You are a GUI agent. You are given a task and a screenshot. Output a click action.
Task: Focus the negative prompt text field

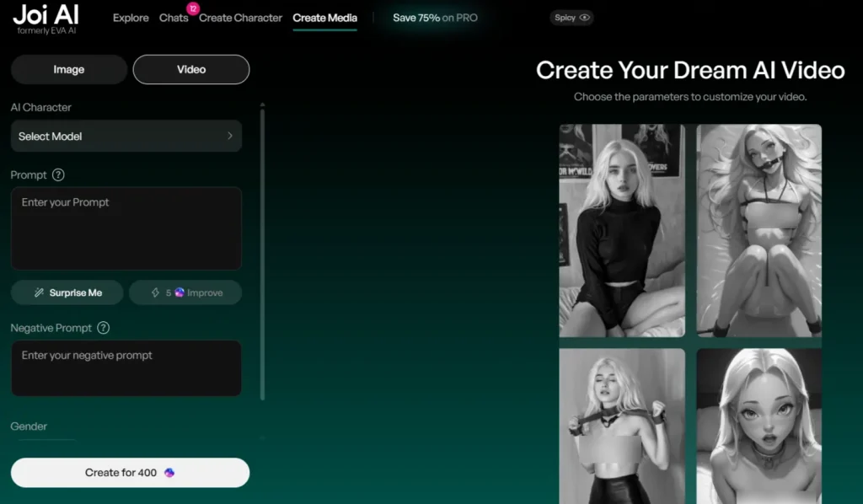click(x=126, y=368)
